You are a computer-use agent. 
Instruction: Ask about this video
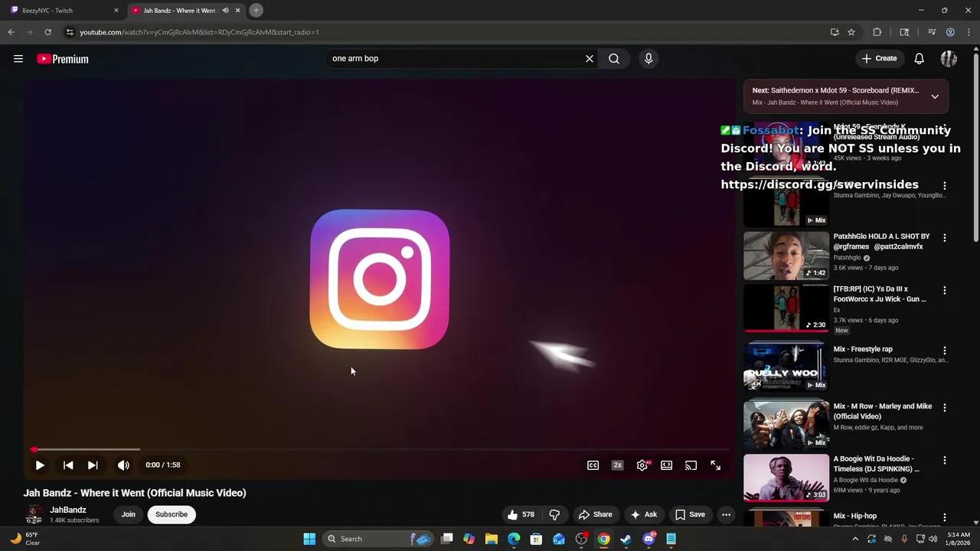click(644, 514)
